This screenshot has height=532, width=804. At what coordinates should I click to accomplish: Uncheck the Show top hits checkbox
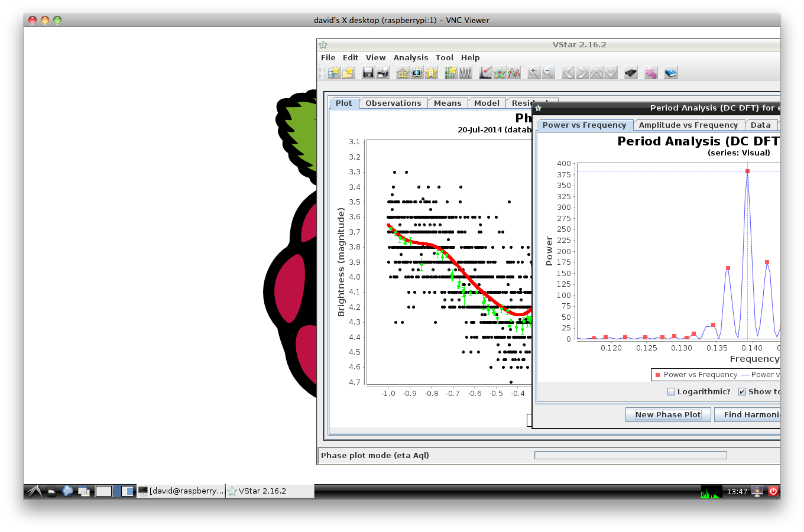point(743,392)
